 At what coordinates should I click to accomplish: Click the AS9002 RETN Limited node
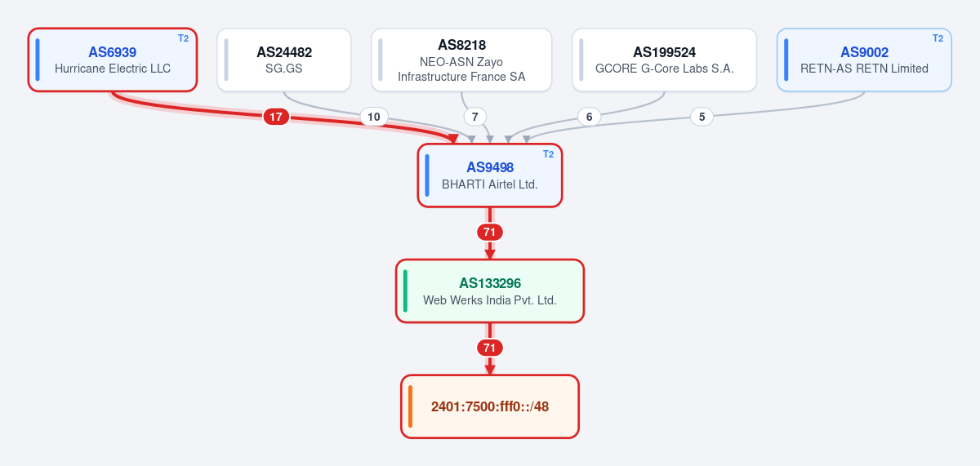point(864,60)
